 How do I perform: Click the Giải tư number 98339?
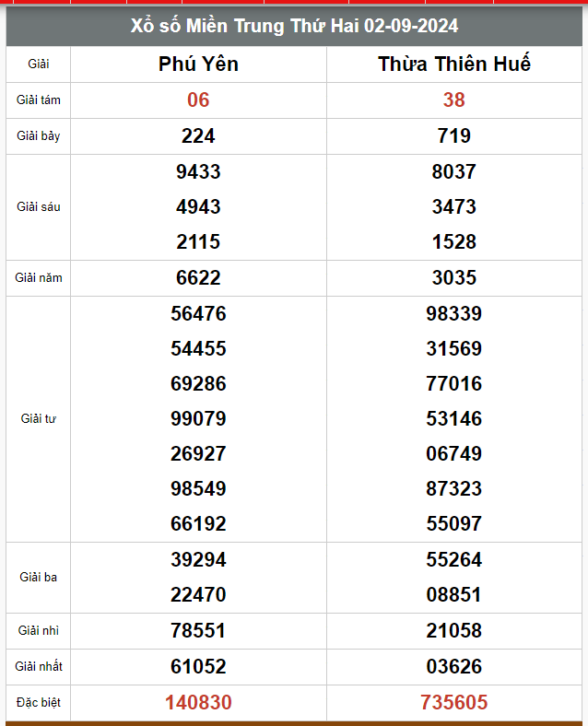(453, 313)
